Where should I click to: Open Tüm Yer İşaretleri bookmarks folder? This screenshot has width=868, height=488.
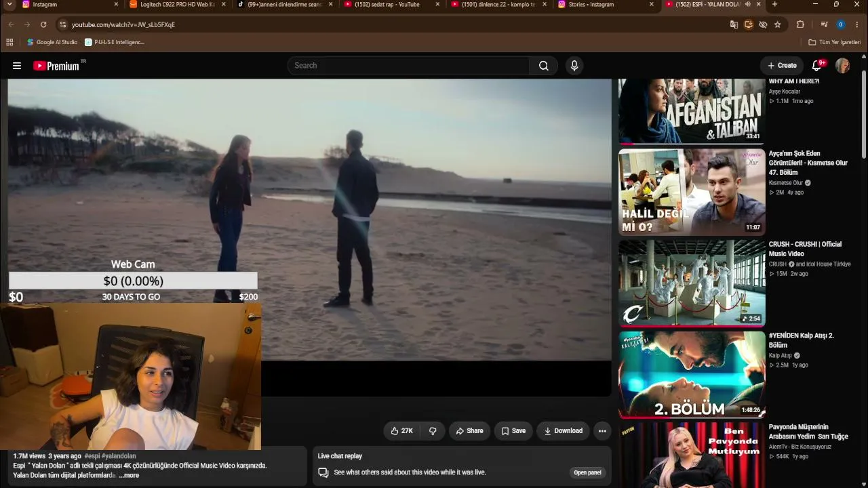click(x=835, y=42)
